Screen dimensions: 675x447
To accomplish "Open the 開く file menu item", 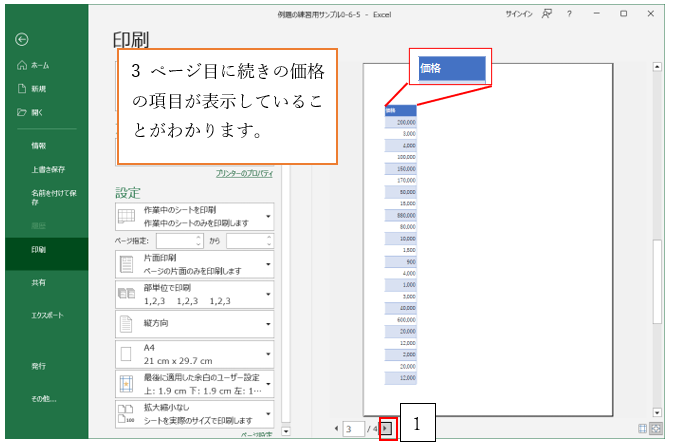I will click(x=34, y=112).
